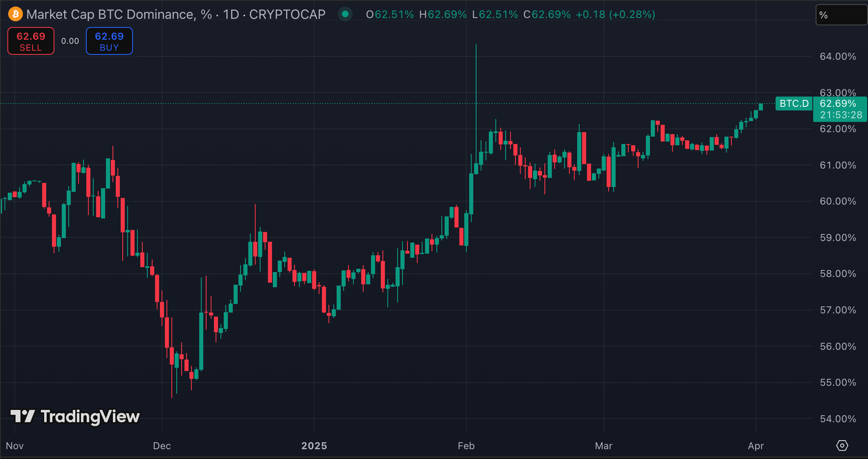The width and height of the screenshot is (868, 459).
Task: Click the High value H62.69%
Action: click(x=443, y=14)
